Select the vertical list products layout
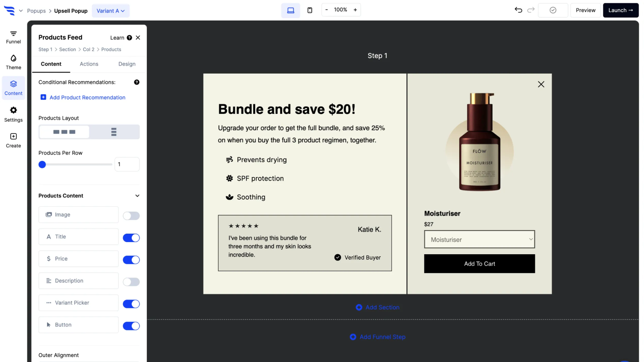 [x=114, y=132]
